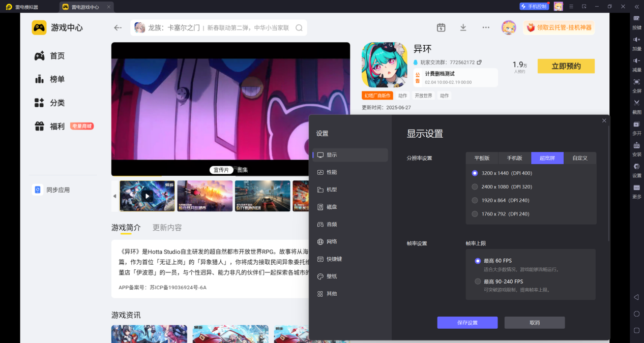644x343 pixels.
Task: Open 快捷键 shortcut settings section
Action: pyautogui.click(x=350, y=259)
